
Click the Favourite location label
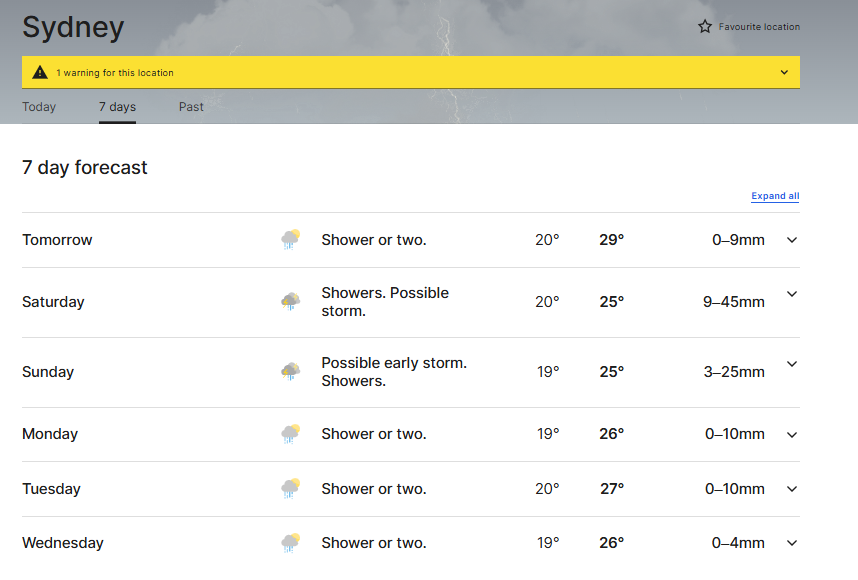point(759,27)
